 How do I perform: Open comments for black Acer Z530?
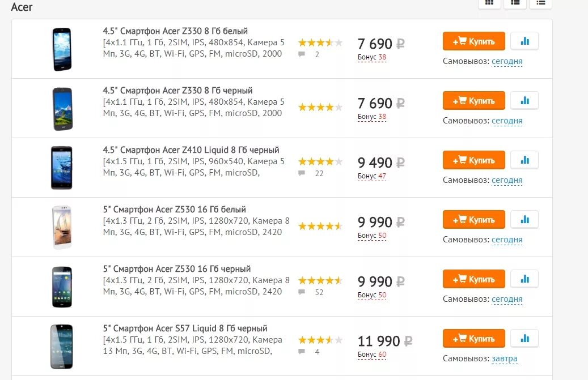tap(311, 292)
